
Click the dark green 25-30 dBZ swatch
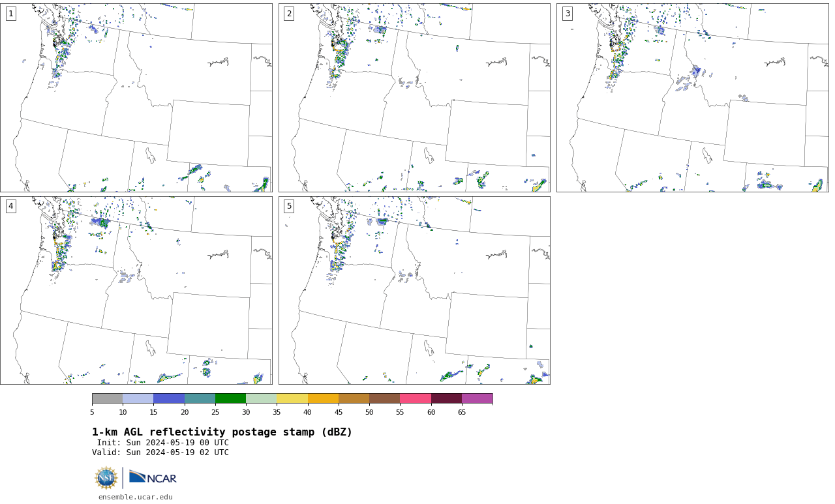(x=230, y=398)
